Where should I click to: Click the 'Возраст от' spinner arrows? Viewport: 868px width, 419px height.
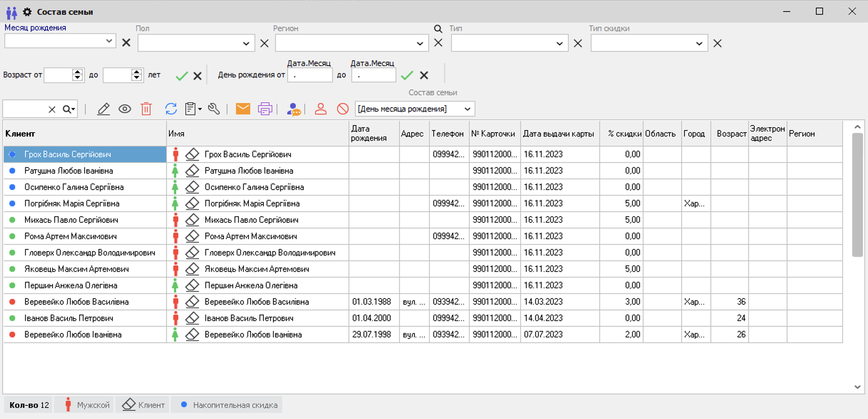coord(77,75)
